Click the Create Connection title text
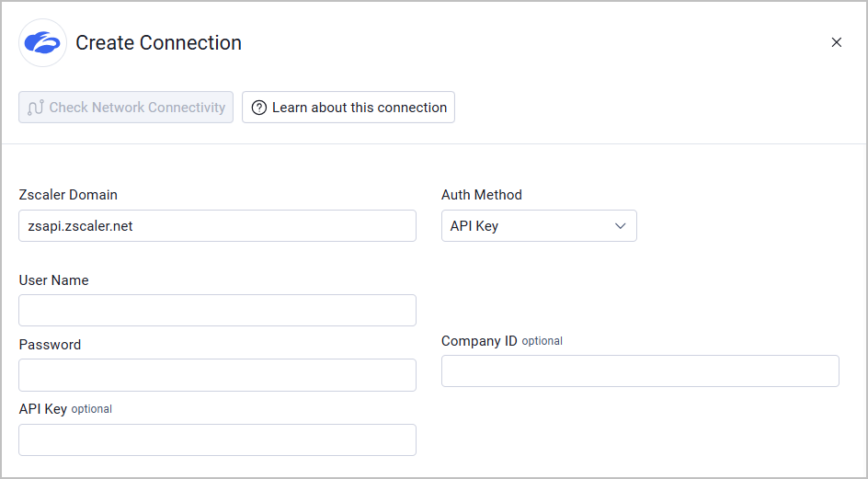868x479 pixels. tap(158, 42)
